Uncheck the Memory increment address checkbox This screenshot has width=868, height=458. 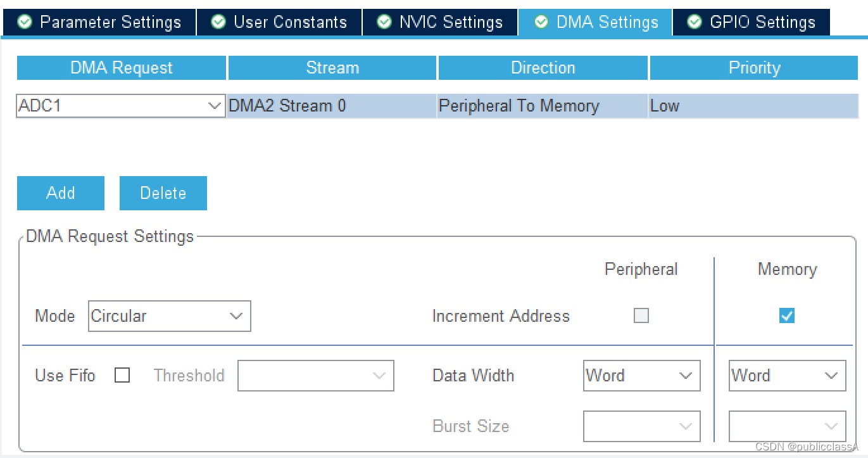point(786,315)
